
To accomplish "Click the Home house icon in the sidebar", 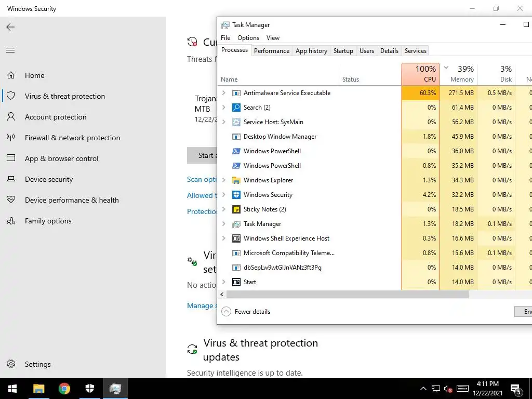I will (11, 75).
